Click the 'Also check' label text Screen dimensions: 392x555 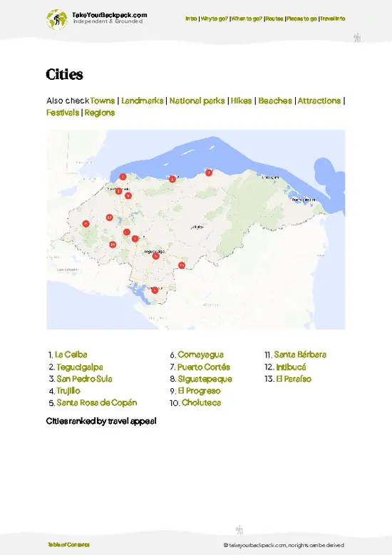68,101
